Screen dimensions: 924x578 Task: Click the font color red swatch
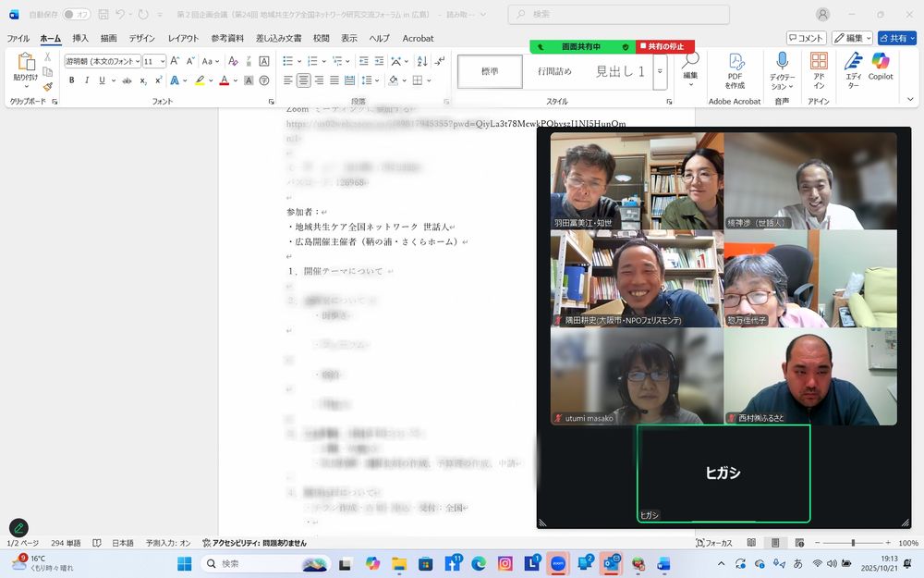224,80
